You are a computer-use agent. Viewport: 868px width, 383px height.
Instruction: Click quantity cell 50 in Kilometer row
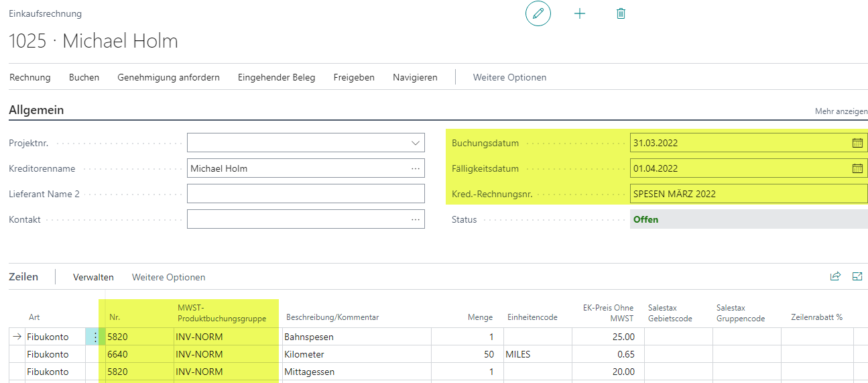click(x=467, y=354)
